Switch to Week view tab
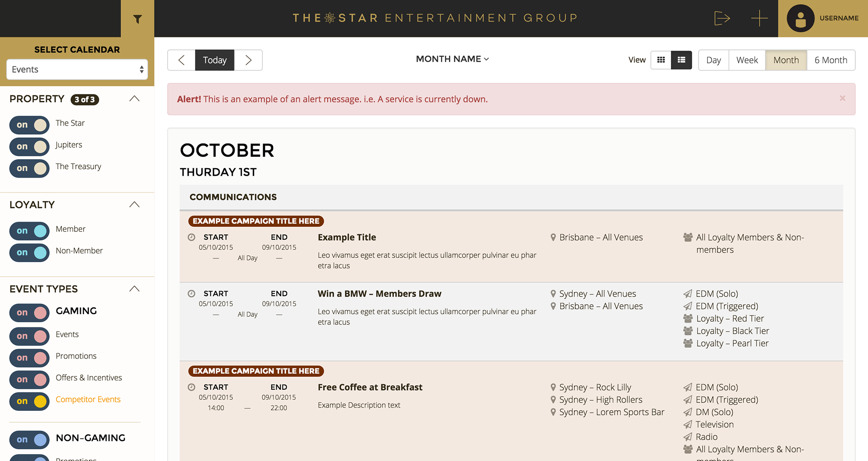This screenshot has height=461, width=868. 747,60
